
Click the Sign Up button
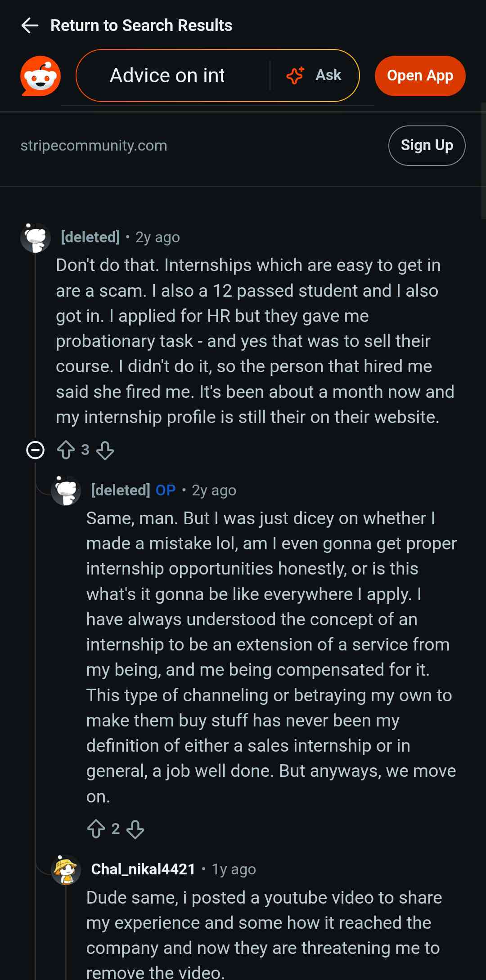427,146
